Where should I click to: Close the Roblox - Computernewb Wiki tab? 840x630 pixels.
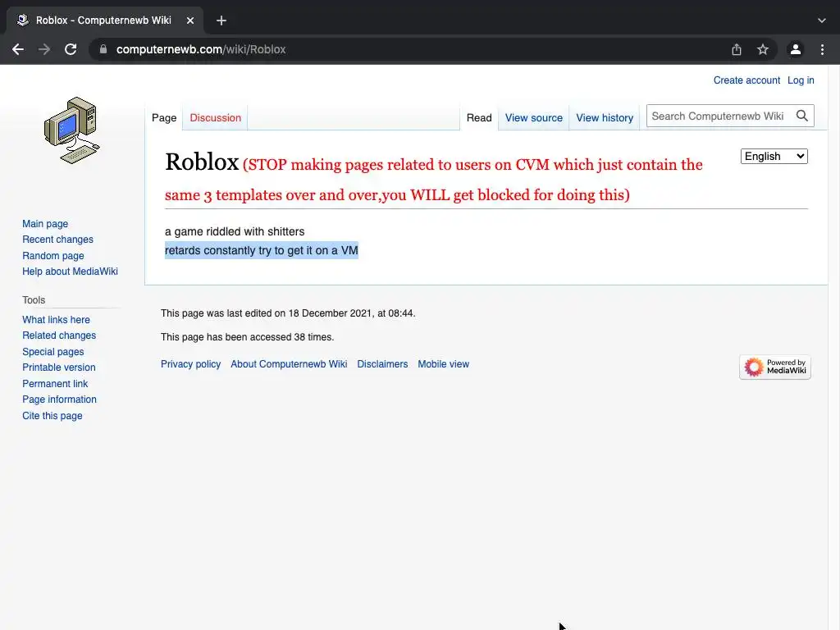coord(190,21)
